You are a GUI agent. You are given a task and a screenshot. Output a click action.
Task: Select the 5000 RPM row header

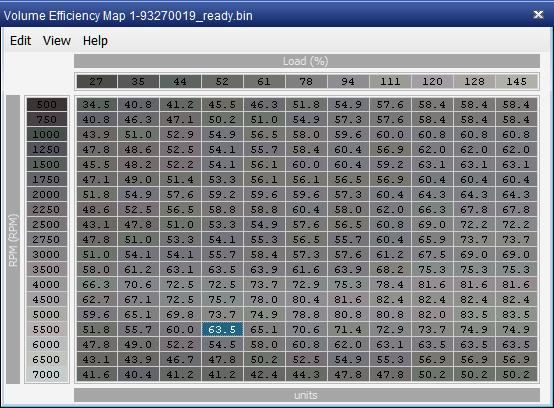tap(47, 315)
